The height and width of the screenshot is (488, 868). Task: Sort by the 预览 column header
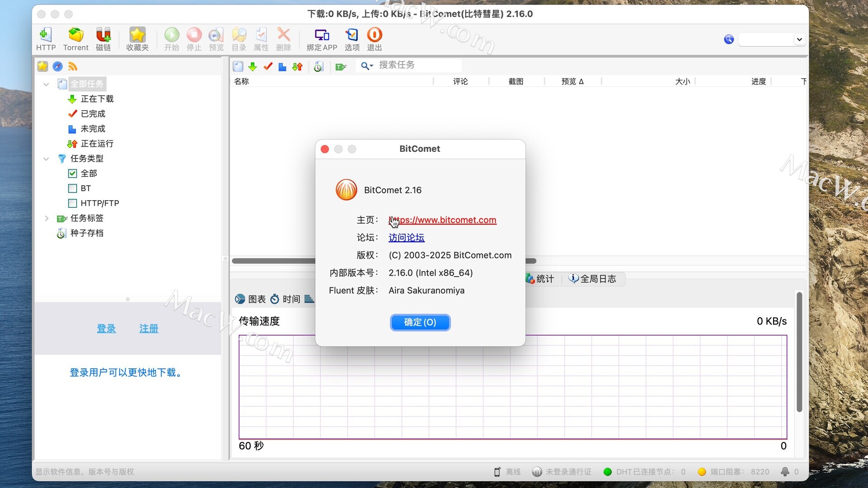coord(572,81)
